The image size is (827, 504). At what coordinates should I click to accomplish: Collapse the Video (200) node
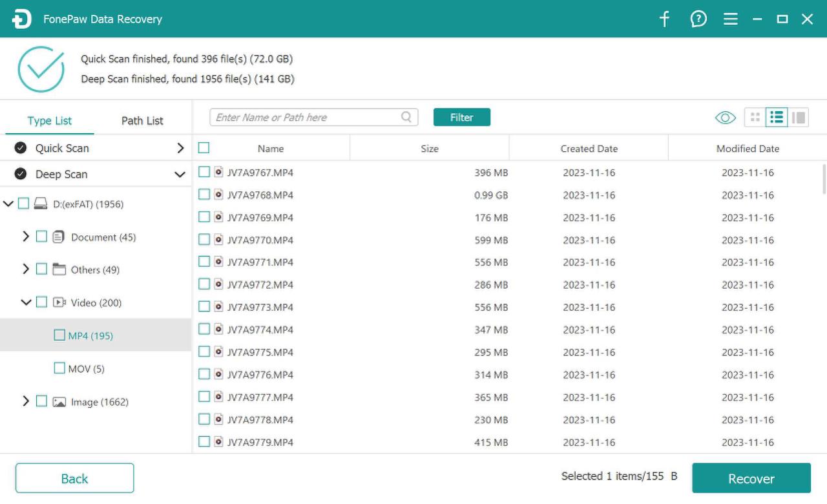pyautogui.click(x=26, y=302)
